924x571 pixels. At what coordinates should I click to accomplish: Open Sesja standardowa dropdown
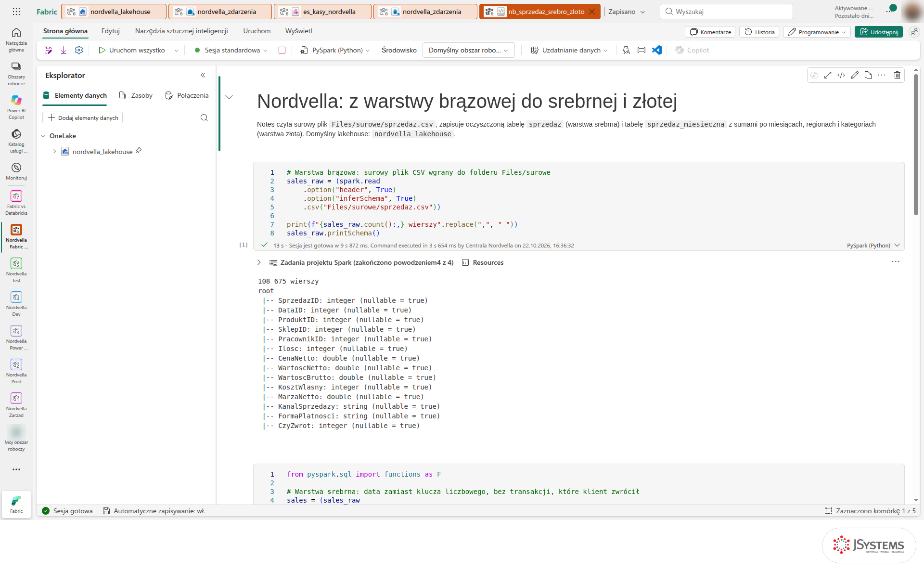231,50
